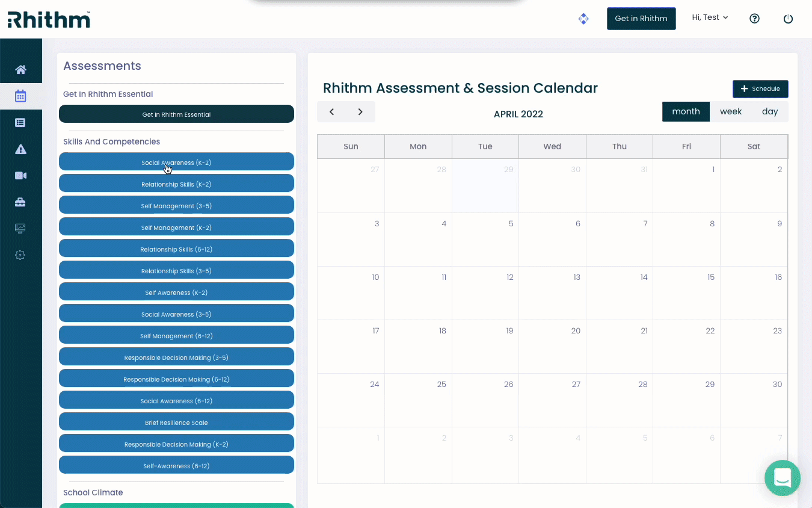Select Get In Rhithm Essential assessment

pyautogui.click(x=176, y=114)
